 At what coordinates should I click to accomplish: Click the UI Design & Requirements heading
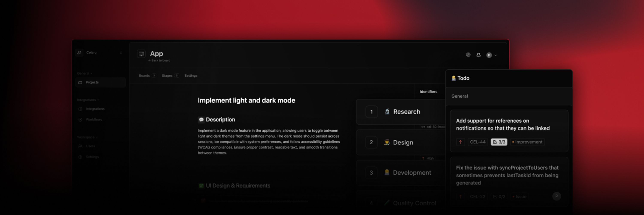238,186
